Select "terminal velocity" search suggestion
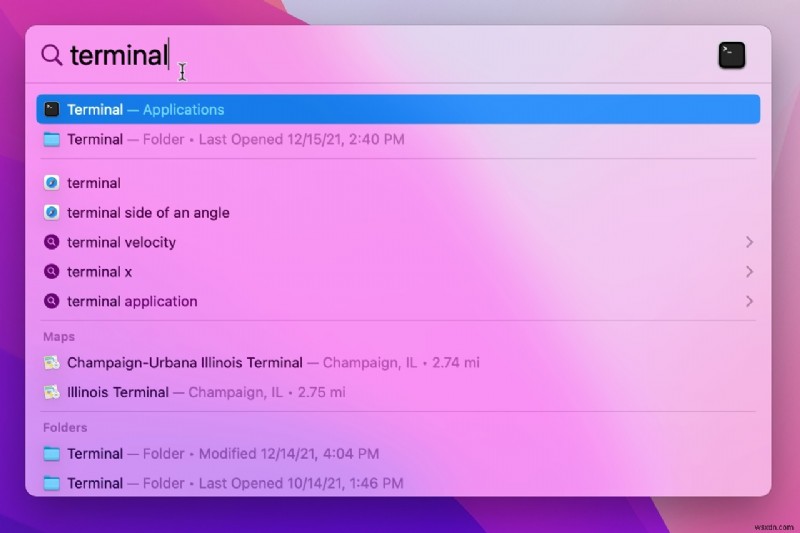Screen dimensions: 800x533 [398, 242]
